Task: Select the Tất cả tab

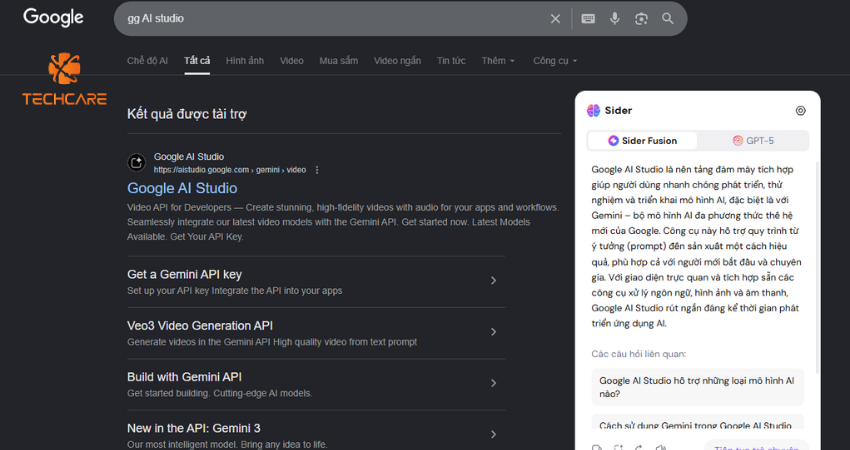Action: (197, 61)
